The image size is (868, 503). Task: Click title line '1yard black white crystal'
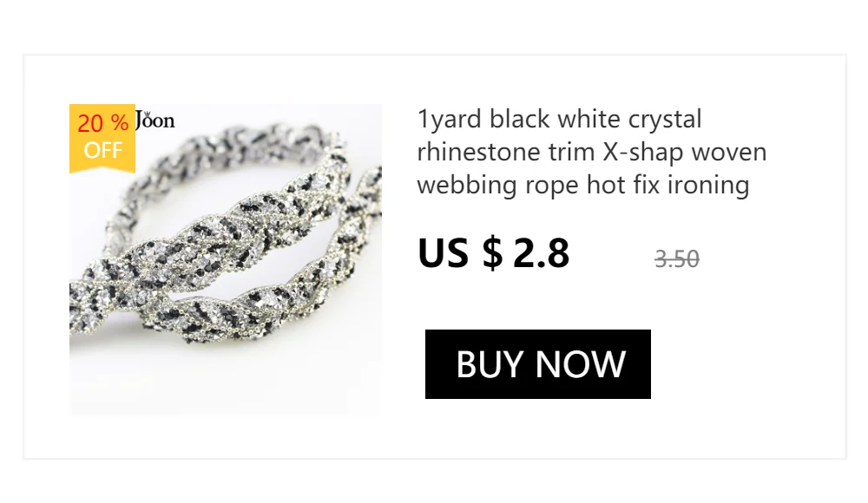pos(559,120)
